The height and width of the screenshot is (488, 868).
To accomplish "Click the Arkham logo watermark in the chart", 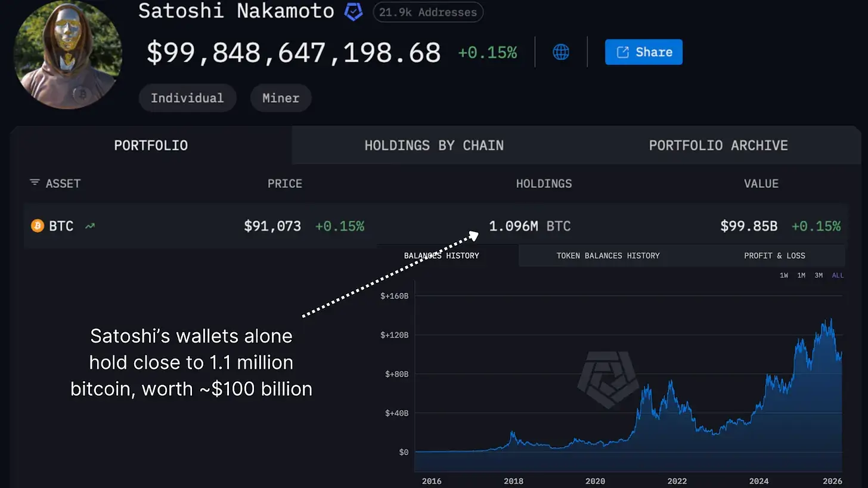I will [607, 380].
